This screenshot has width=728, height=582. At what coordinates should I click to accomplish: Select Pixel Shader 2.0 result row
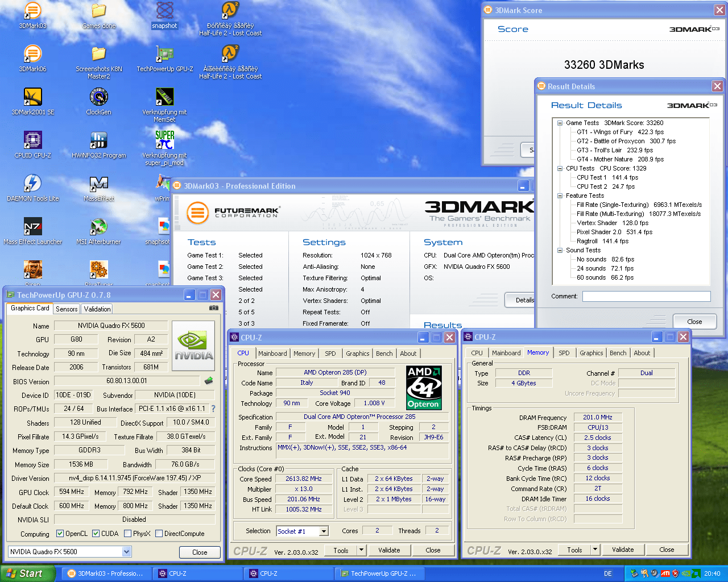614,232
